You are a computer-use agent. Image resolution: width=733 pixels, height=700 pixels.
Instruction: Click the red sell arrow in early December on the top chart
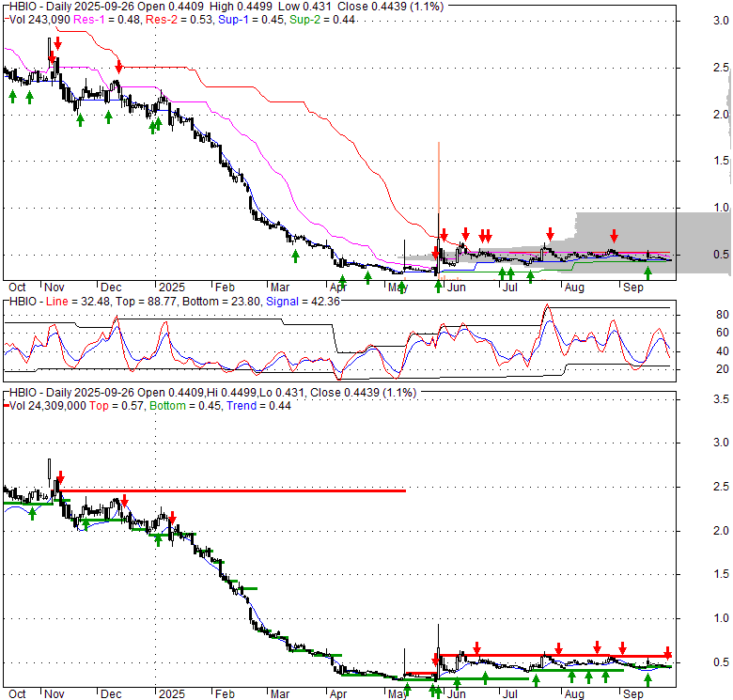click(x=119, y=67)
